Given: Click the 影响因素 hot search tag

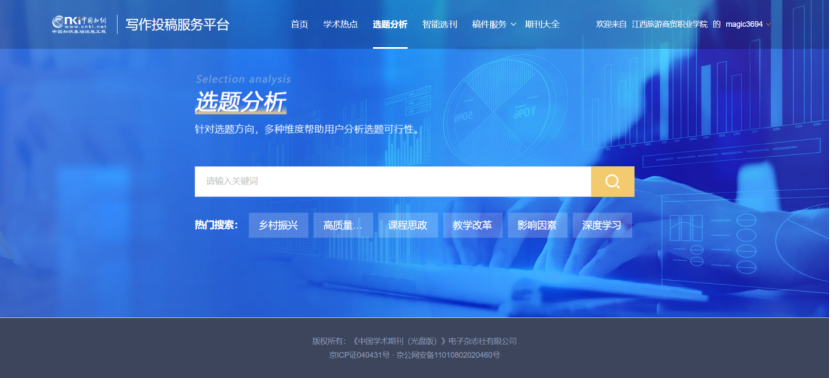Looking at the screenshot, I should click(x=537, y=226).
